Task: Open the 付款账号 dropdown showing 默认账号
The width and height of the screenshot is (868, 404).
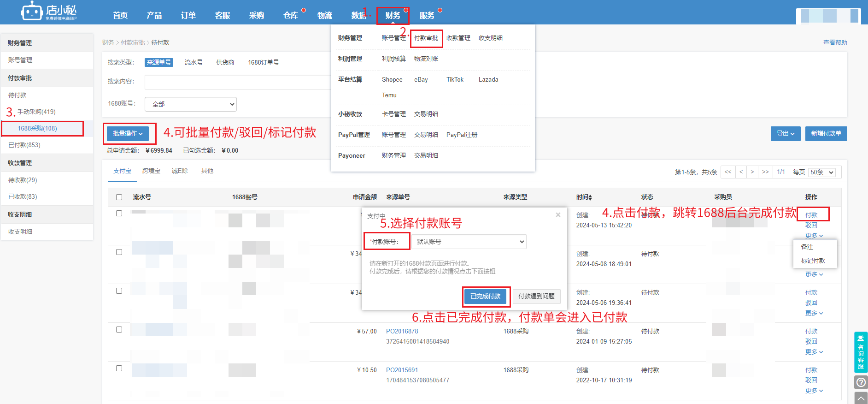Action: (469, 242)
